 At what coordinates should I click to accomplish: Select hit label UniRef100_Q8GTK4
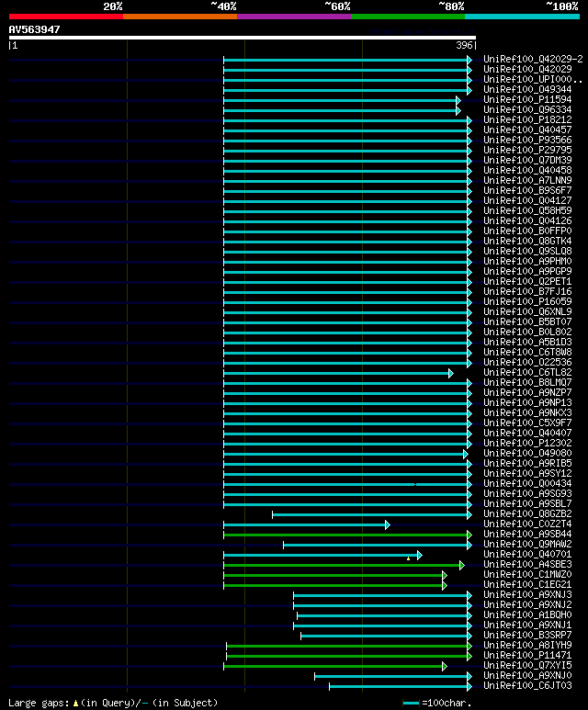coord(527,242)
